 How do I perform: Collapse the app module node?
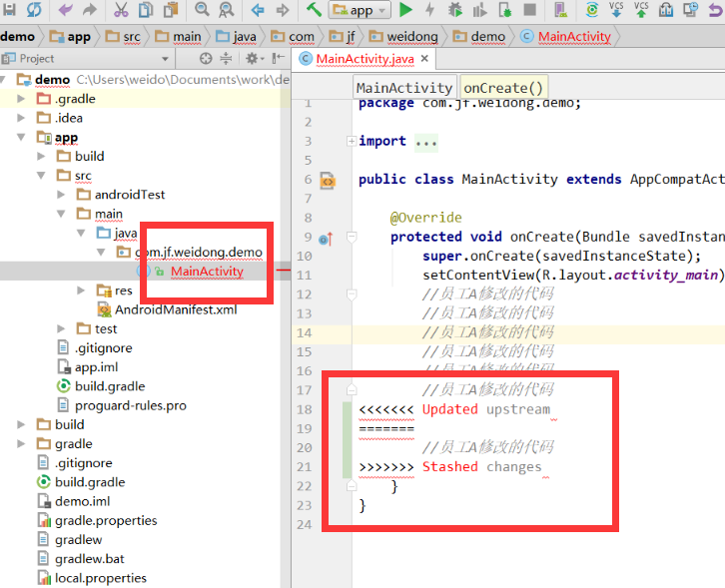(21, 138)
